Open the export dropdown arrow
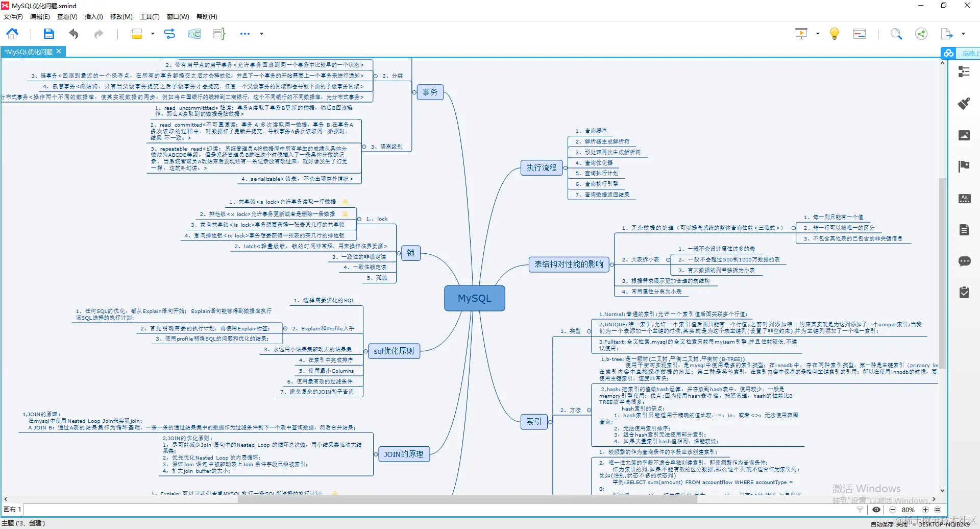This screenshot has height=529, width=980. [963, 34]
